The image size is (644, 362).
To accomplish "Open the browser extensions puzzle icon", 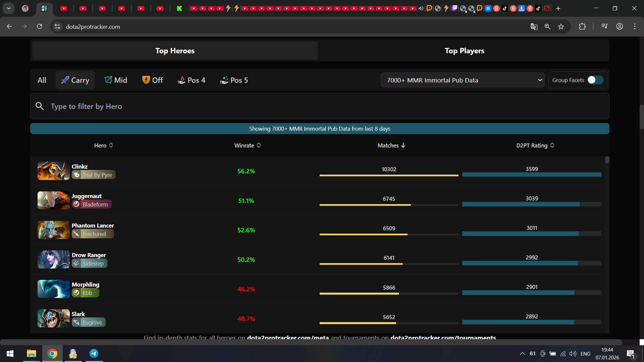I will [x=582, y=26].
